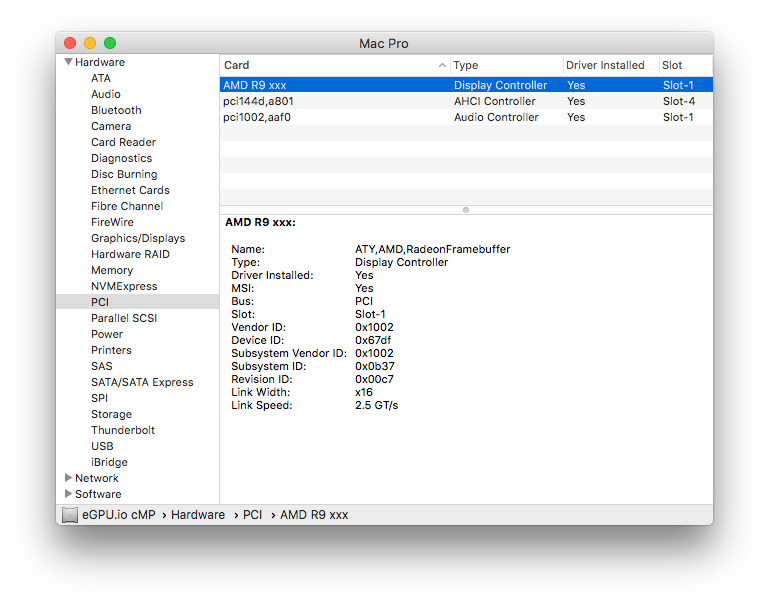Zoom the window with the green button
This screenshot has height=605, width=769.
click(110, 43)
